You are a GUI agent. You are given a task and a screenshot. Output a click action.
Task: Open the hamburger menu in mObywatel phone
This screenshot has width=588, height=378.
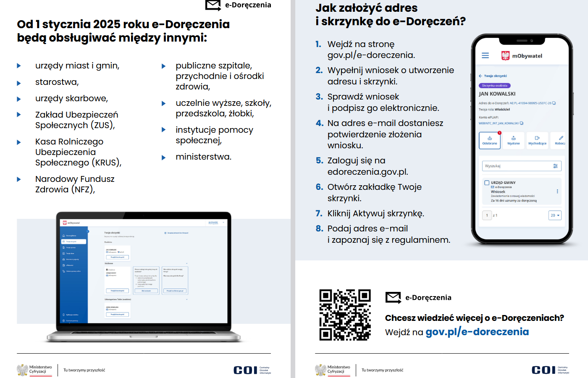point(485,55)
